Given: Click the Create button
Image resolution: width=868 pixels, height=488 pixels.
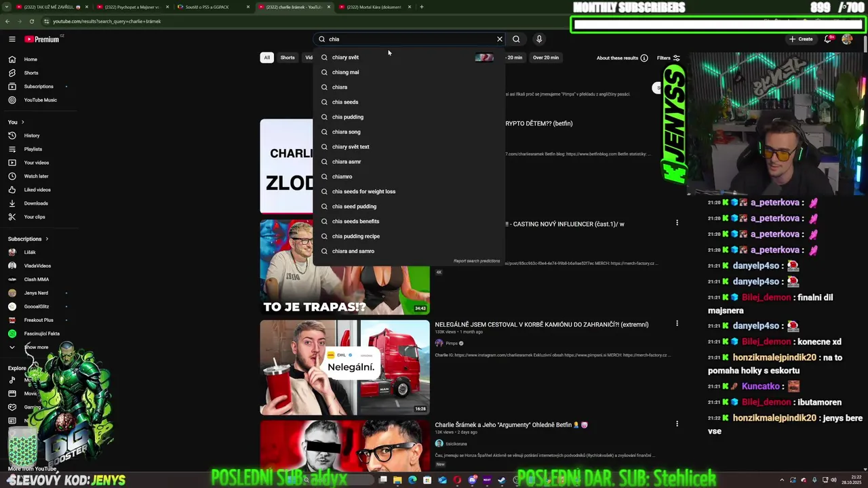Looking at the screenshot, I should click(801, 39).
